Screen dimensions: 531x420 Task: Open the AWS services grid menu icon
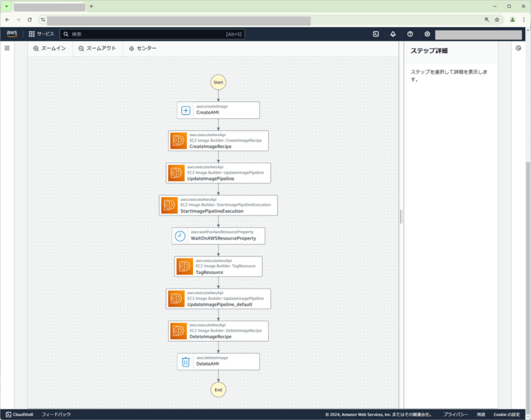(31, 34)
